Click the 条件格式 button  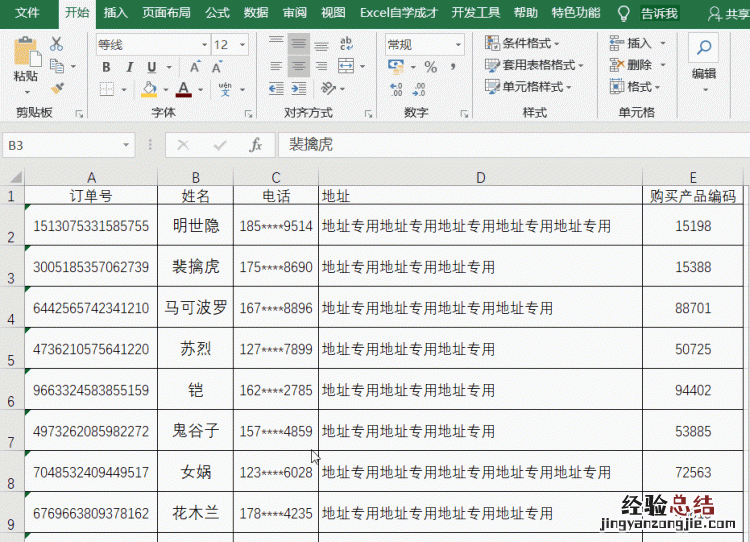click(522, 43)
